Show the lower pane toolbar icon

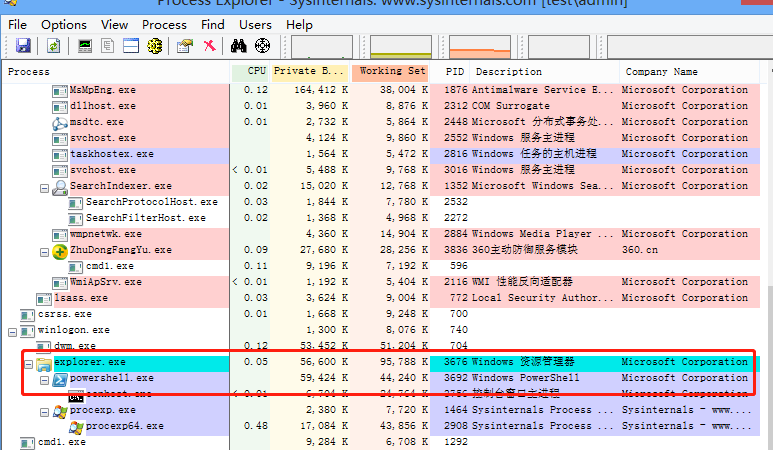click(131, 46)
